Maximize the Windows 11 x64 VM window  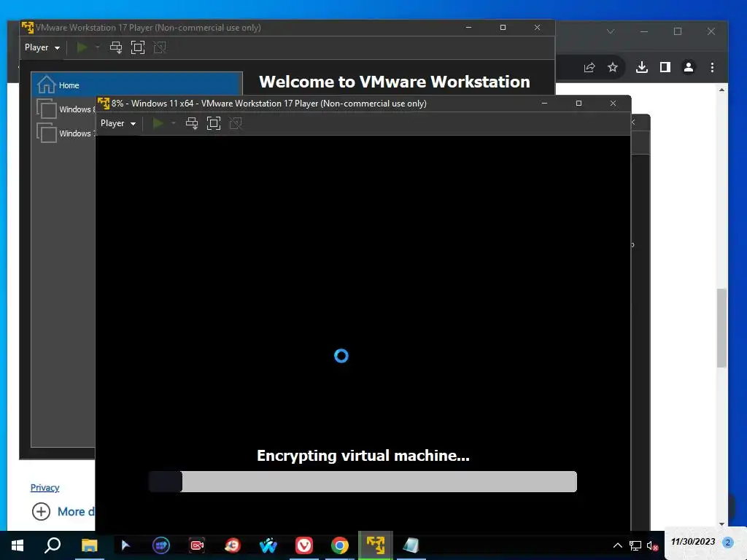(578, 104)
